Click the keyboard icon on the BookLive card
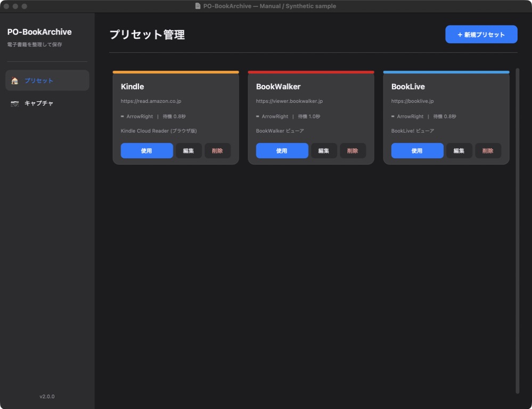This screenshot has width=532, height=409. [392, 117]
